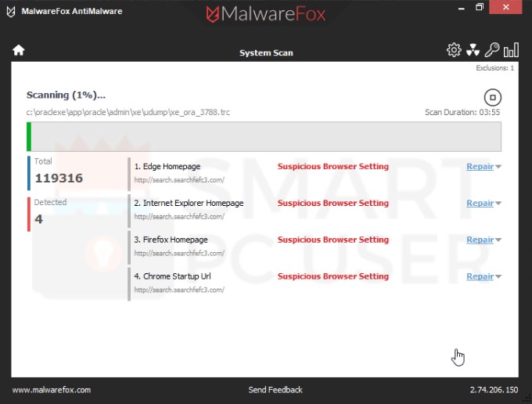This screenshot has width=532, height=404.
Task: Click the Detected count 4
Action: (38, 219)
